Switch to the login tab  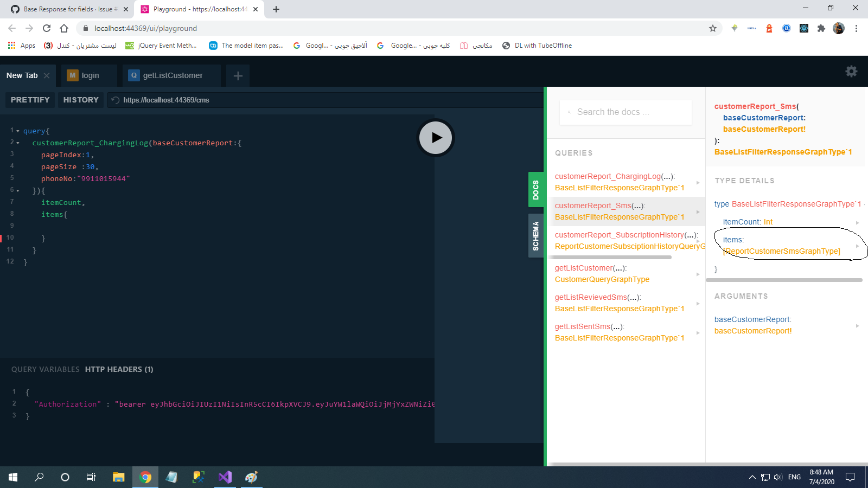[x=90, y=75]
